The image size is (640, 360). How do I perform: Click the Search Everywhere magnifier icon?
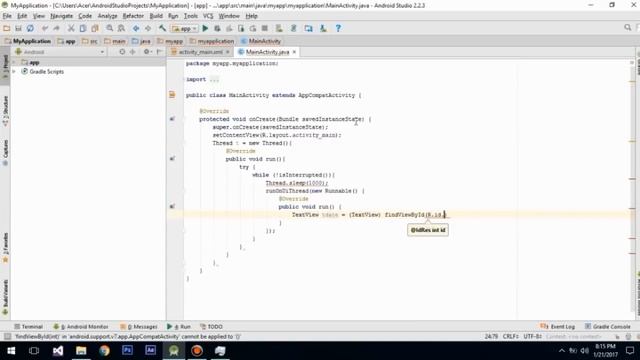tap(627, 27)
